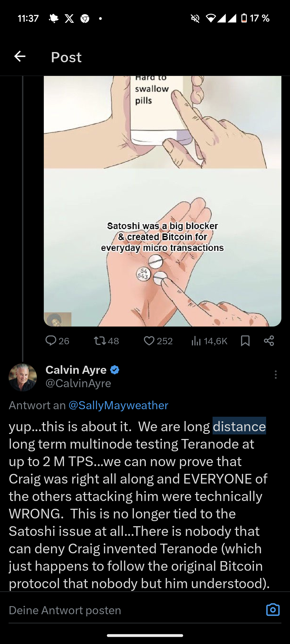Tap the 'Post' header title
Image resolution: width=290 pixels, height=644 pixels.
click(x=66, y=57)
